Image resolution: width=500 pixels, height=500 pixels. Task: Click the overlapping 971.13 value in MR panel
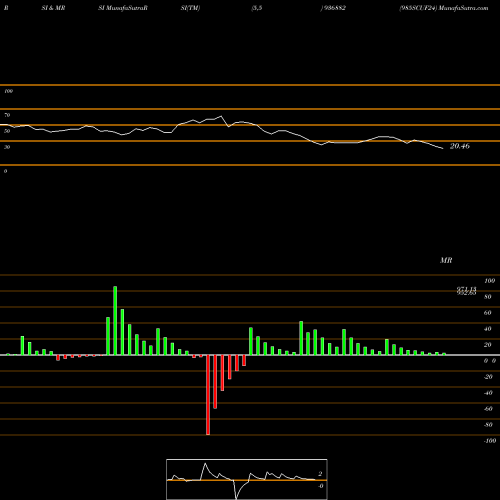click(466, 289)
